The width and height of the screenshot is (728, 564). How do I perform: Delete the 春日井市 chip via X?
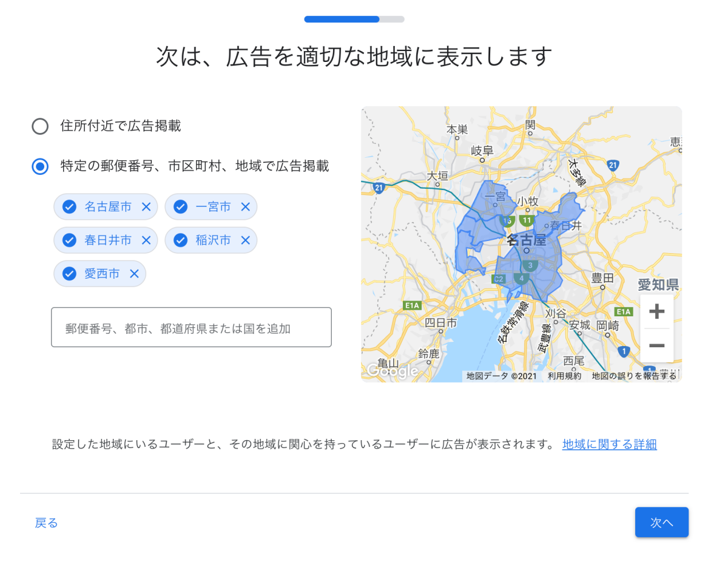(146, 240)
